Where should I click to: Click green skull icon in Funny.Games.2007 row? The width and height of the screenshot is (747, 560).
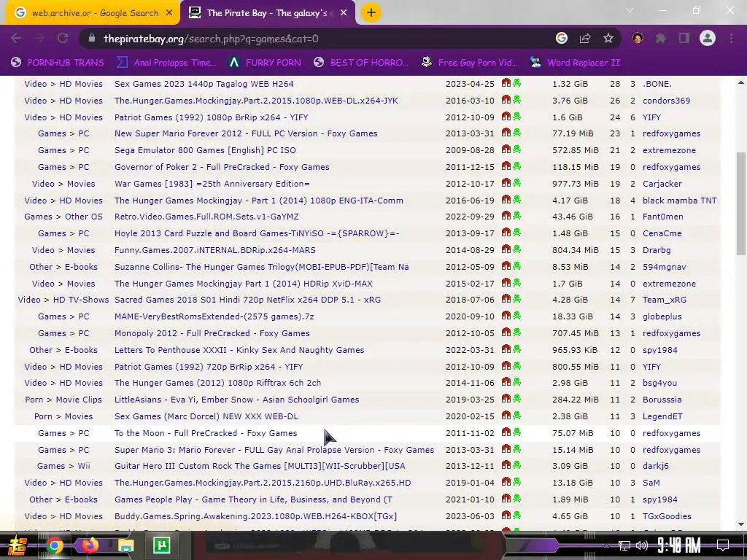pos(517,249)
